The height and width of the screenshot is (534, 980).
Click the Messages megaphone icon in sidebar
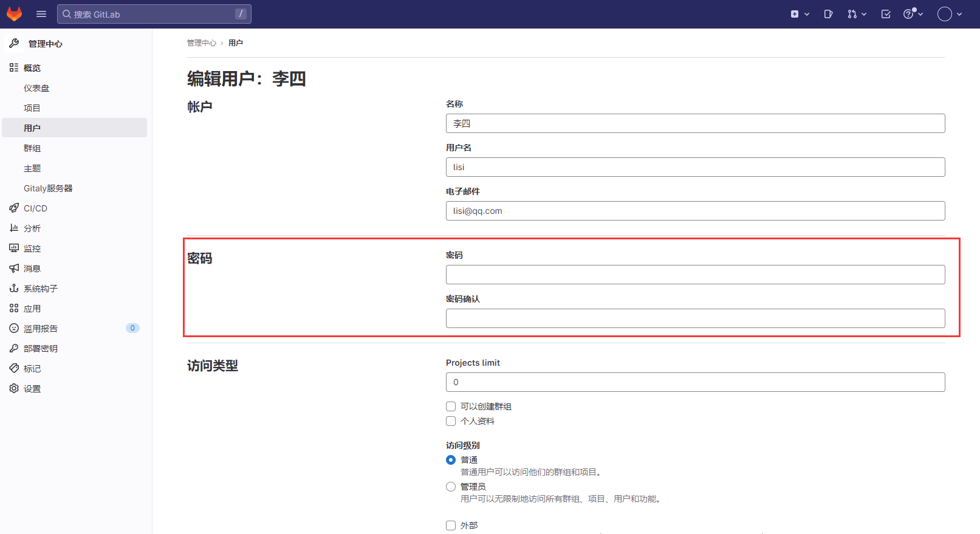click(14, 269)
